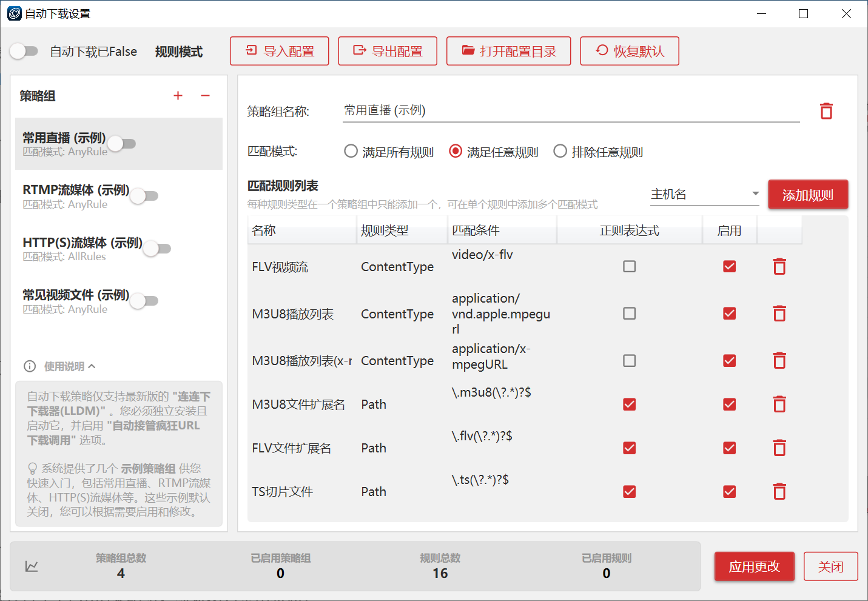Click the 应用更改 button
This screenshot has height=601, width=868.
pyautogui.click(x=754, y=566)
